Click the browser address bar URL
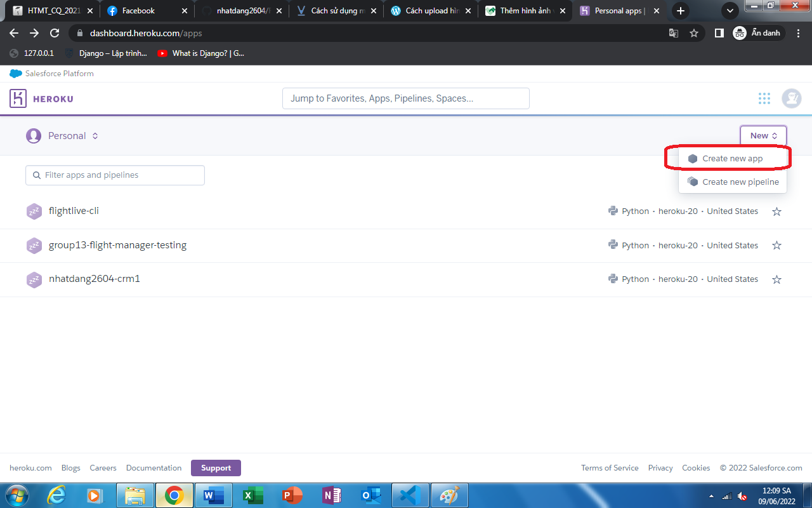The width and height of the screenshot is (812, 508). click(146, 33)
